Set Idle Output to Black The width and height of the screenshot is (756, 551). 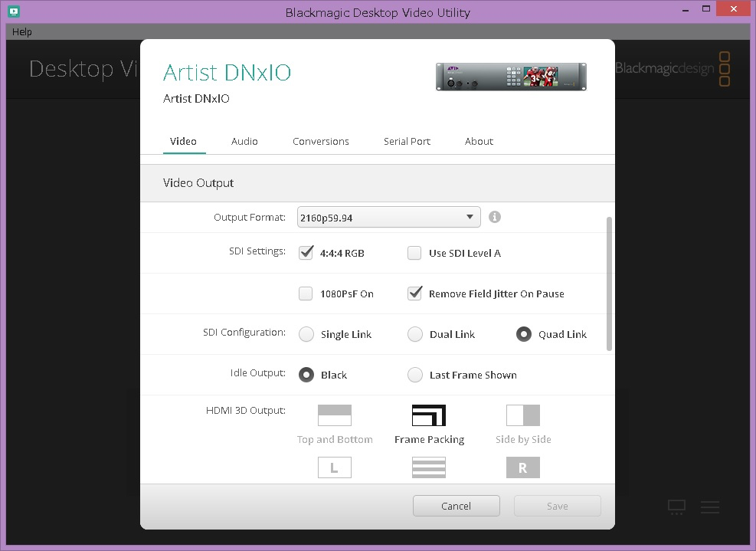point(306,375)
